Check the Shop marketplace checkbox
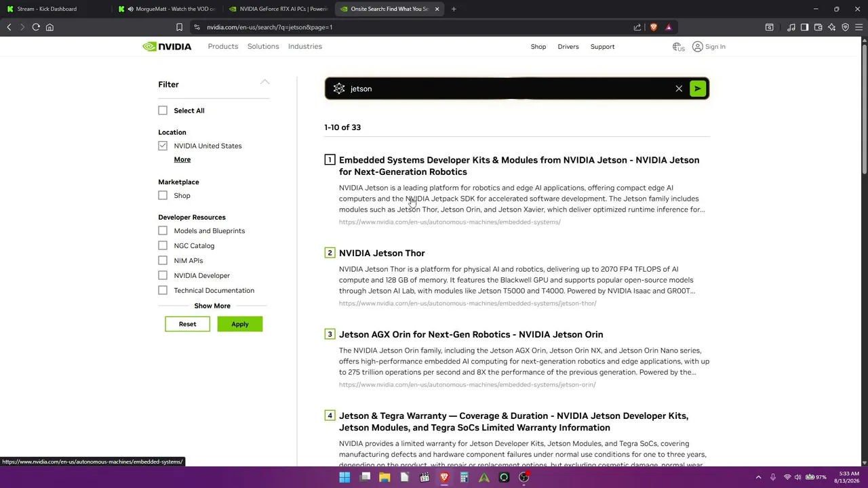This screenshot has height=488, width=868. pos(163,195)
